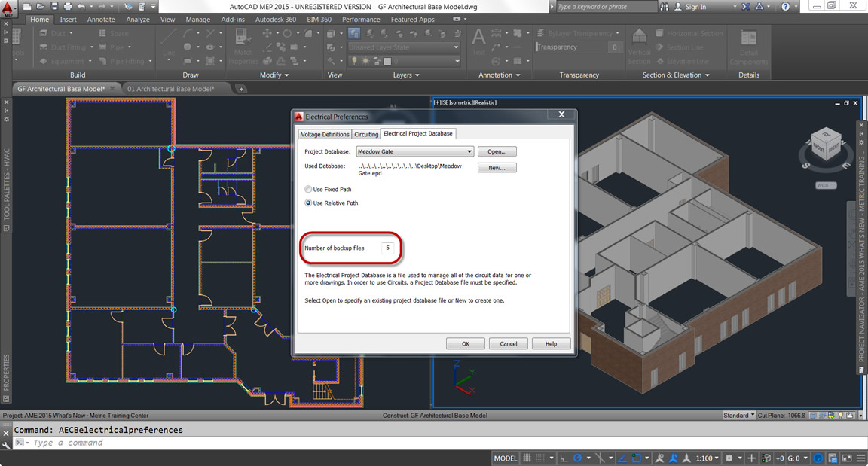Click the Move tool icon in Modify panel
This screenshot has height=466, width=868.
267,33
